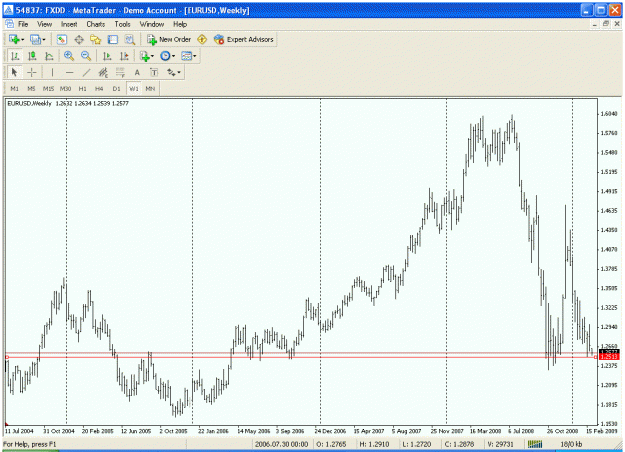Zoom out on the chart

[x=86, y=56]
